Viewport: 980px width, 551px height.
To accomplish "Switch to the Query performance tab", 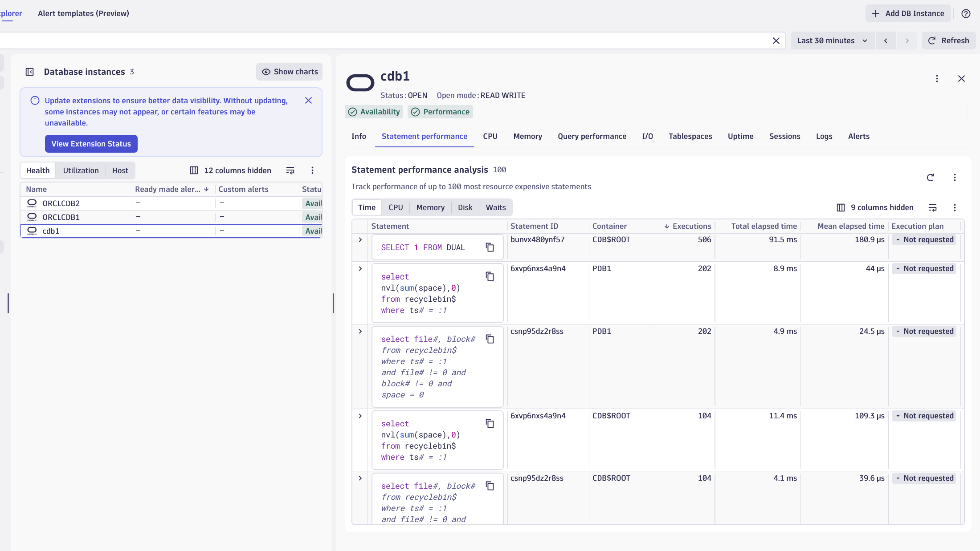I will (x=592, y=136).
